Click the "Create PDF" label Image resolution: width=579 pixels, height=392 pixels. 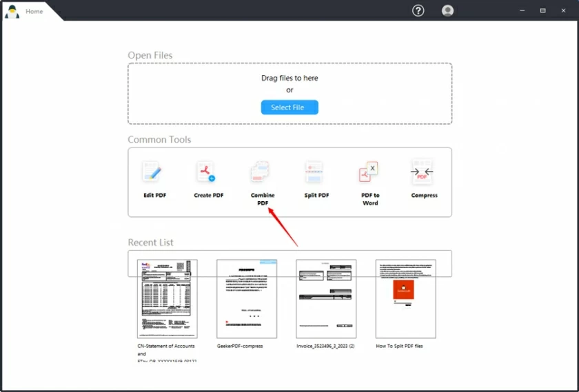(209, 195)
